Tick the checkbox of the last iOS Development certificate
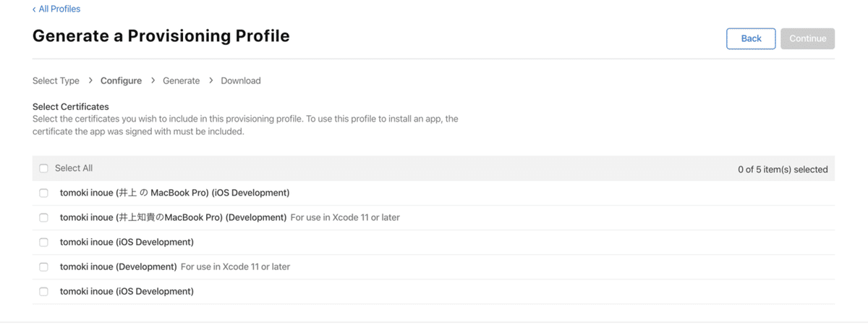The image size is (868, 336). click(x=43, y=292)
